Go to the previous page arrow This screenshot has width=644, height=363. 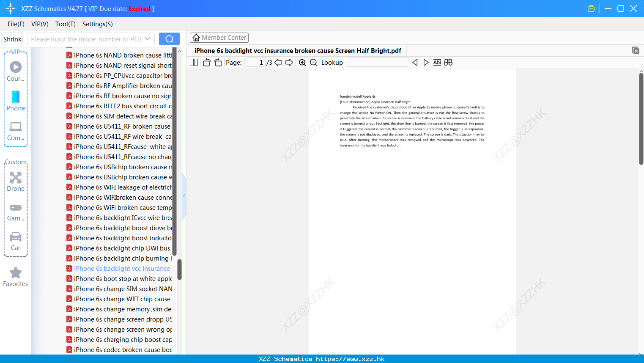[278, 63]
